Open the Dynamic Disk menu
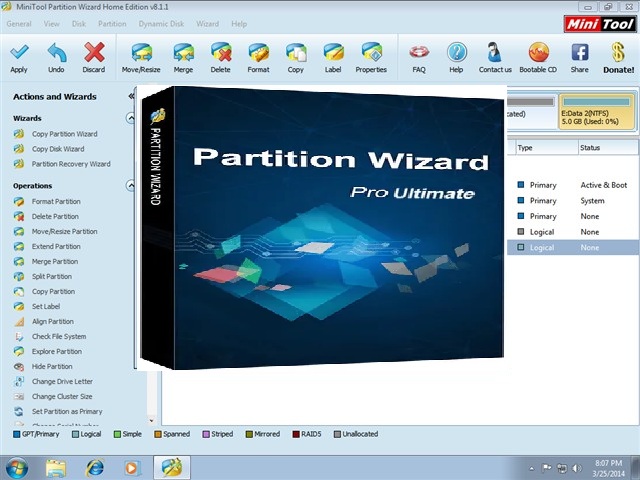640x480 pixels. tap(160, 23)
